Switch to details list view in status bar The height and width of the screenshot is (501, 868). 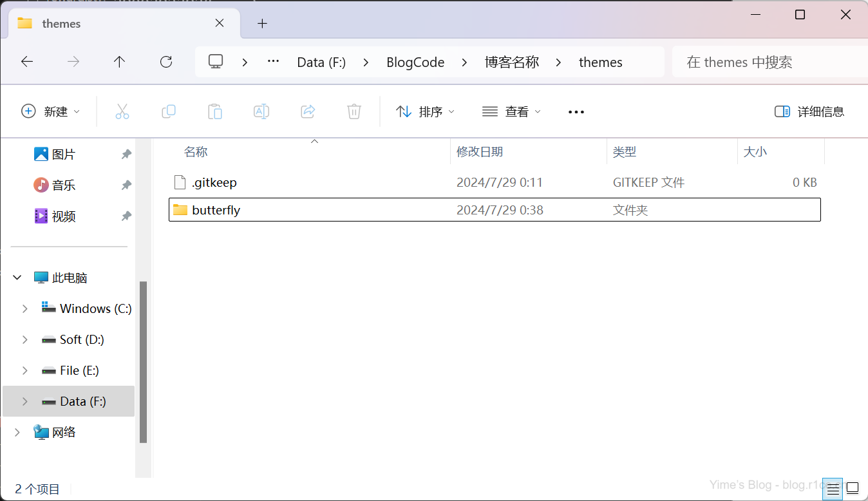pyautogui.click(x=833, y=487)
